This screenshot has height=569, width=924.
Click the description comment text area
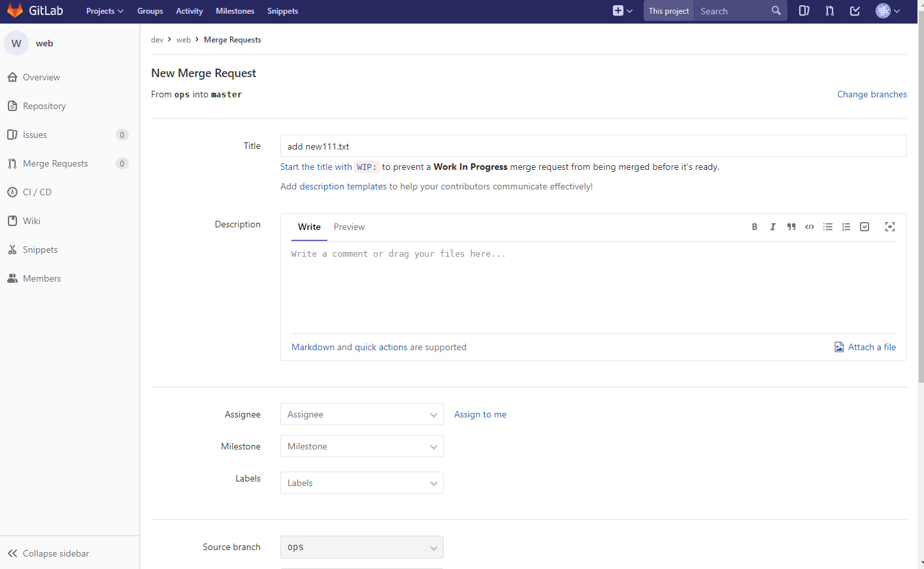click(593, 287)
